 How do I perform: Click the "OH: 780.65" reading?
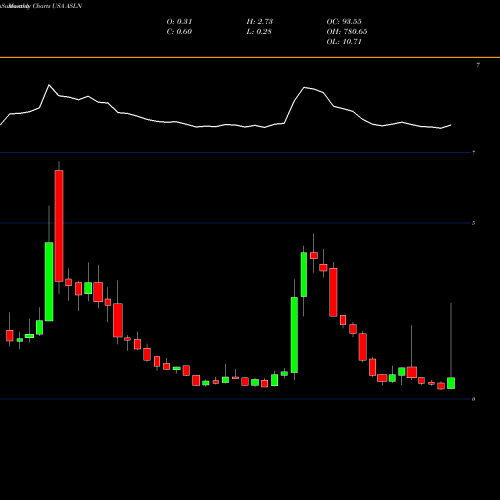tap(347, 32)
